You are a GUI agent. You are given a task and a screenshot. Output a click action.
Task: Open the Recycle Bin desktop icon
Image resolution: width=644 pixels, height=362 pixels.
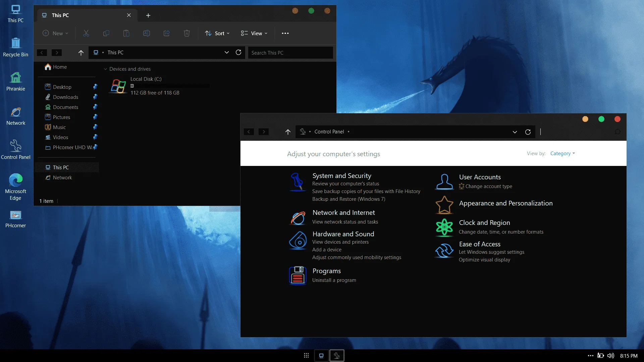tap(15, 47)
